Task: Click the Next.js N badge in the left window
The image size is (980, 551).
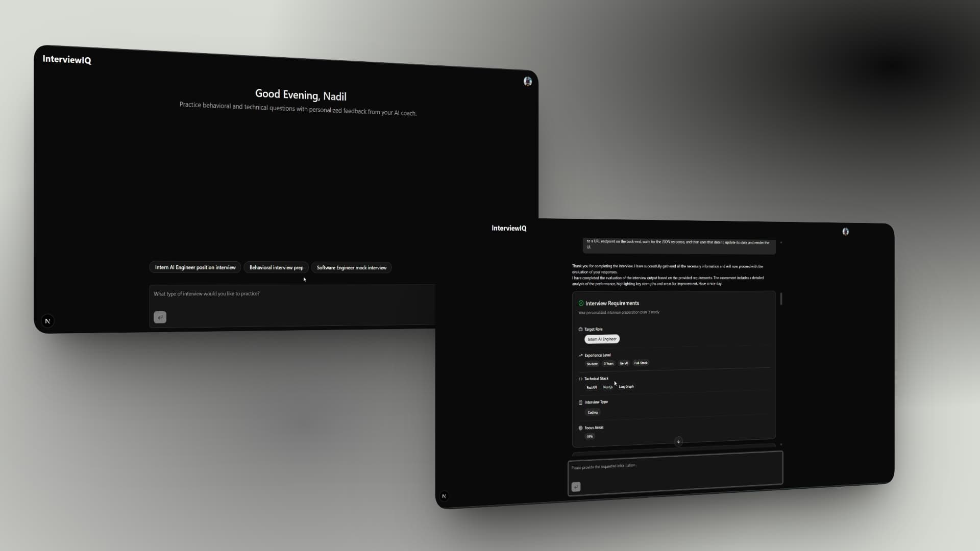Action: (47, 321)
